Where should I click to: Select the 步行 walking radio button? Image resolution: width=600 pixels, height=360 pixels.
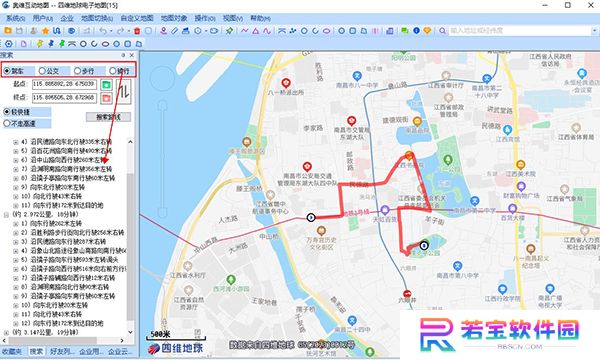click(x=77, y=71)
